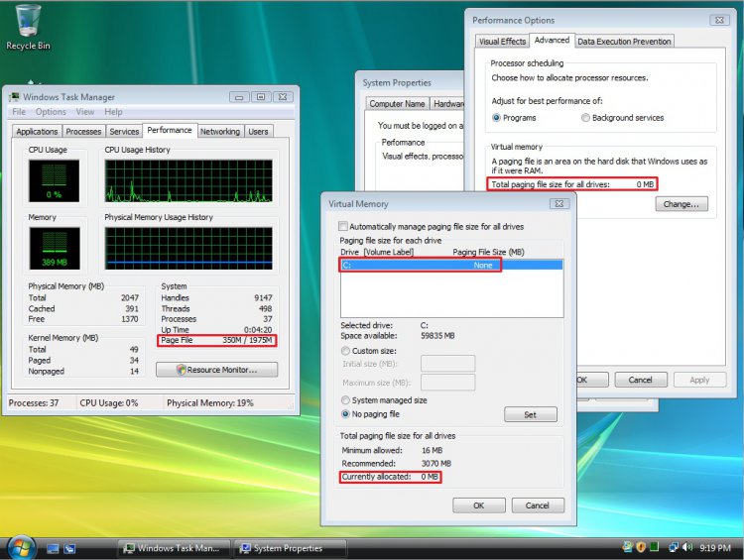Click Change button for virtual memory

[x=682, y=204]
